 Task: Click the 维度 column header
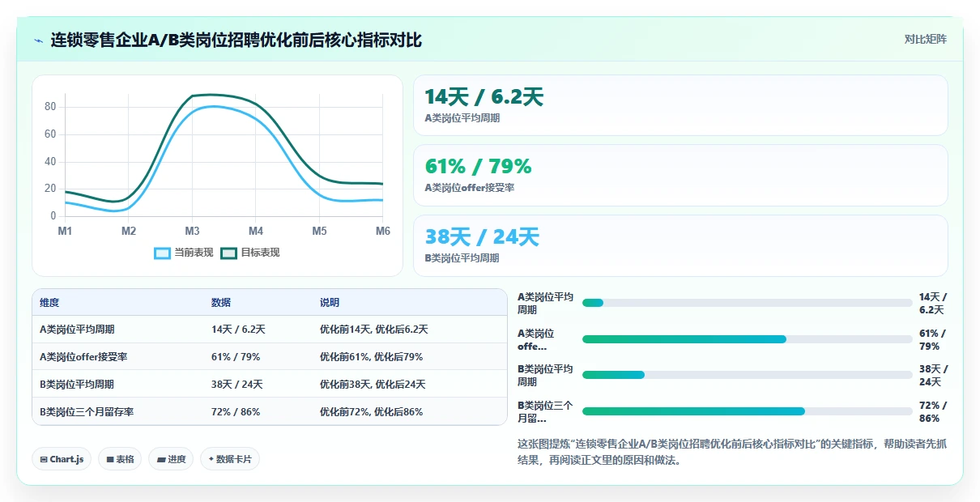point(49,302)
